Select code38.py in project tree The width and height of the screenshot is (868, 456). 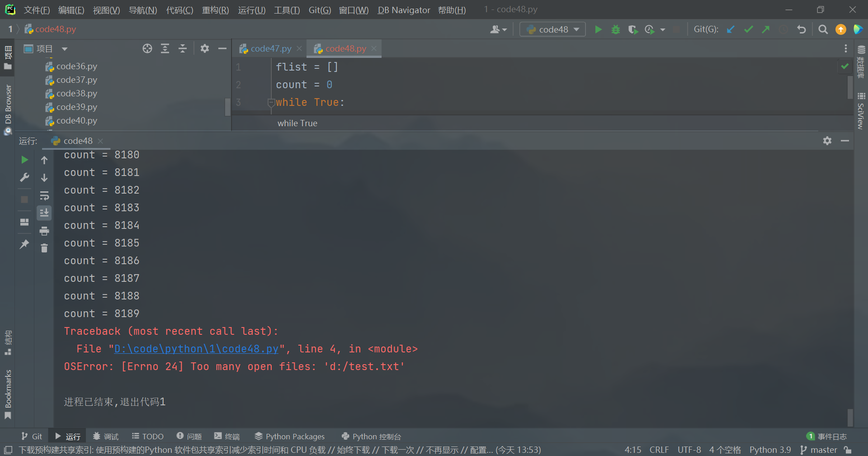click(77, 94)
